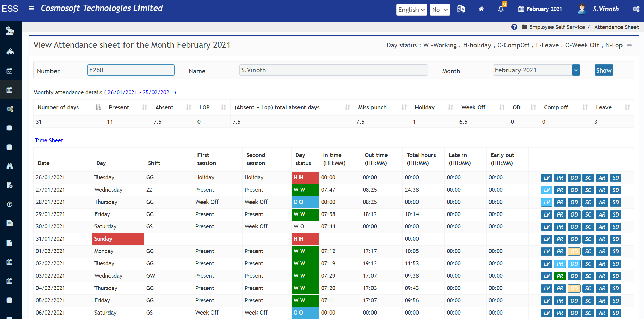Image resolution: width=644 pixels, height=319 pixels.
Task: Sort by Number of days column
Action: 69,107
